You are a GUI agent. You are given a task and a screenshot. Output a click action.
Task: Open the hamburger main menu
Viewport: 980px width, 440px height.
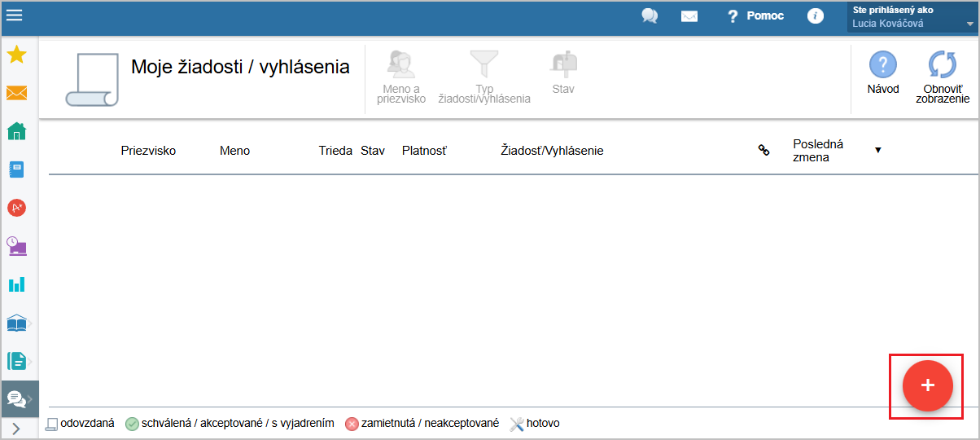point(14,15)
